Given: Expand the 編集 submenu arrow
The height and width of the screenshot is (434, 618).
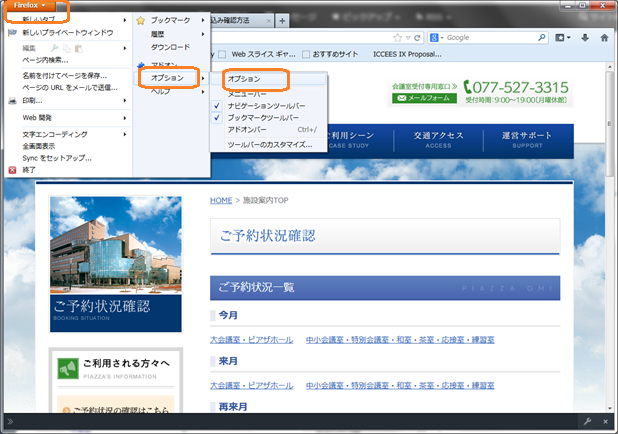Looking at the screenshot, I should click(x=125, y=48).
